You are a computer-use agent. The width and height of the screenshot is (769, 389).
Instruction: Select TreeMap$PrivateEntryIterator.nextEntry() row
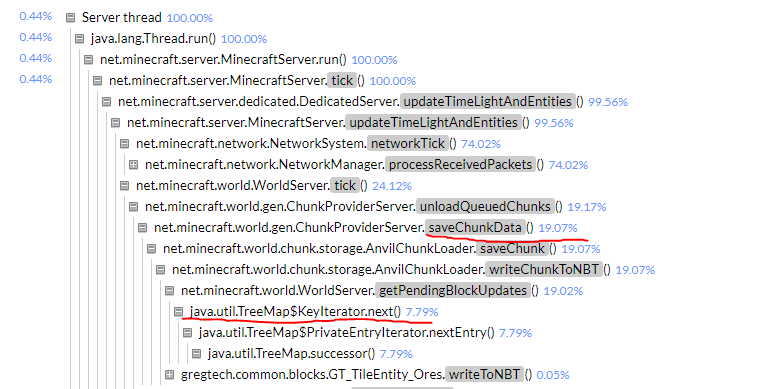click(347, 333)
